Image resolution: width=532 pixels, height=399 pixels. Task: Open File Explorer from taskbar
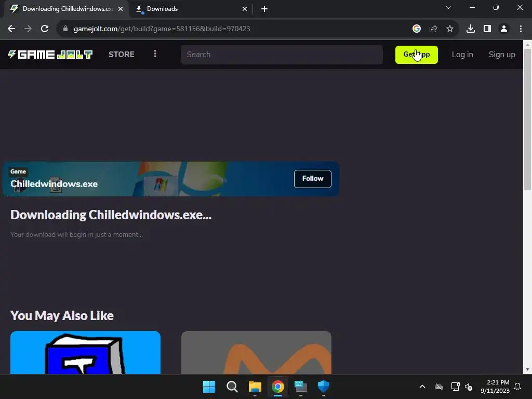pyautogui.click(x=255, y=387)
